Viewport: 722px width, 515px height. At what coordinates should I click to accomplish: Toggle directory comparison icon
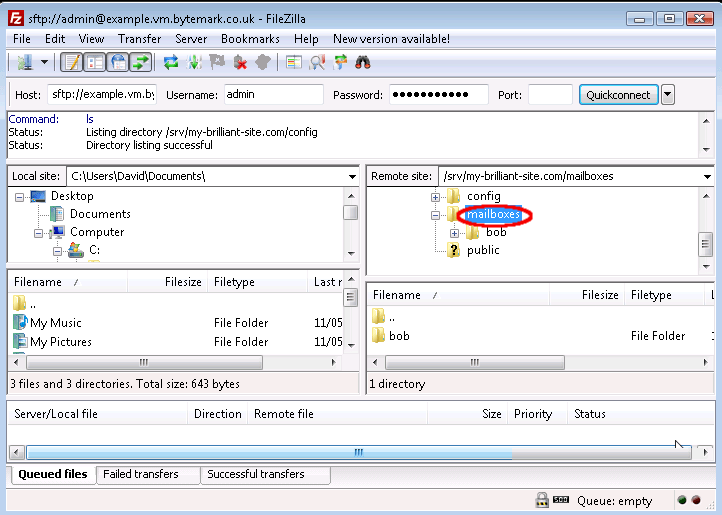(x=317, y=62)
